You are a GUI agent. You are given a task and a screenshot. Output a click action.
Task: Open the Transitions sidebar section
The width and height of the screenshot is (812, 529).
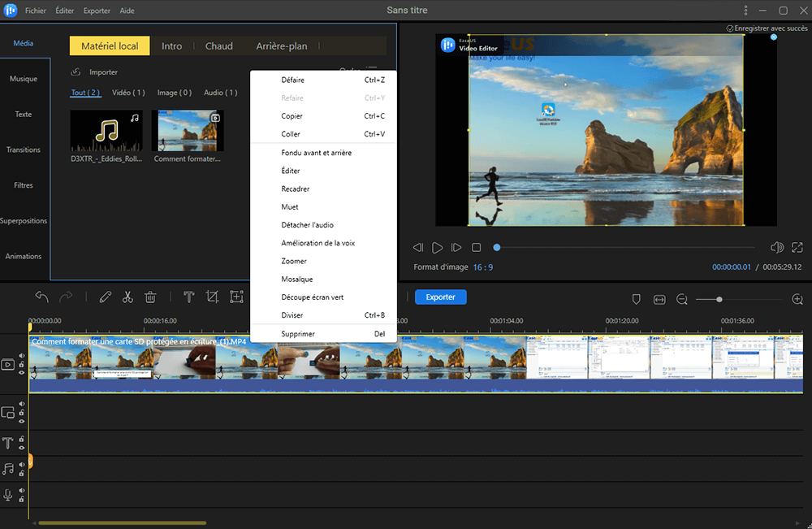24,150
